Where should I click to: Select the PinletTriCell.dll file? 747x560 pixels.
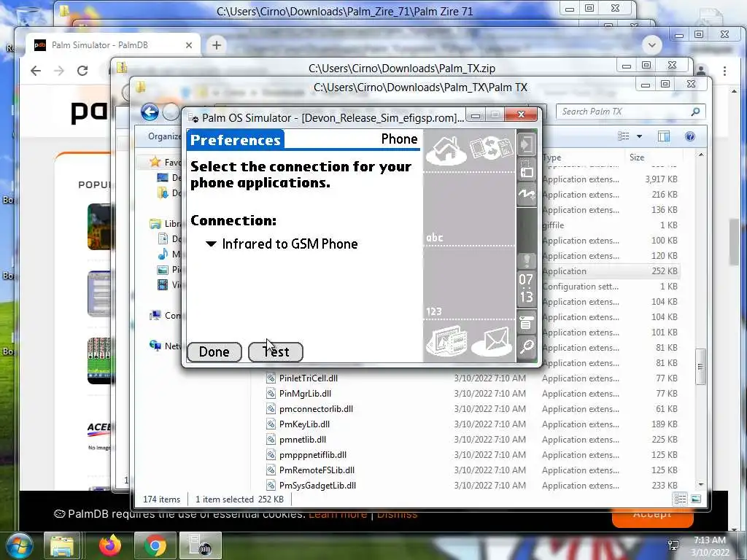[309, 378]
